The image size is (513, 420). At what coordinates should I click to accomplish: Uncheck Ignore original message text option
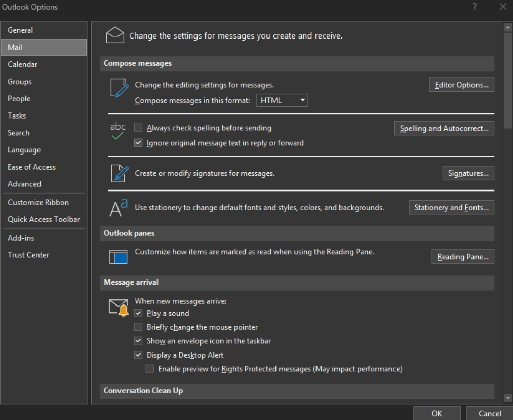pos(138,143)
